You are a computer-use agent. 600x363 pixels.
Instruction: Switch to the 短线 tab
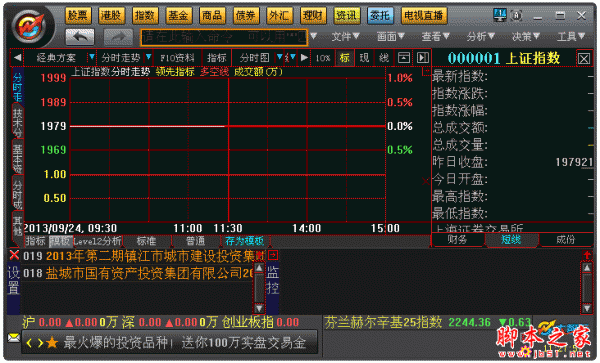pyautogui.click(x=512, y=240)
